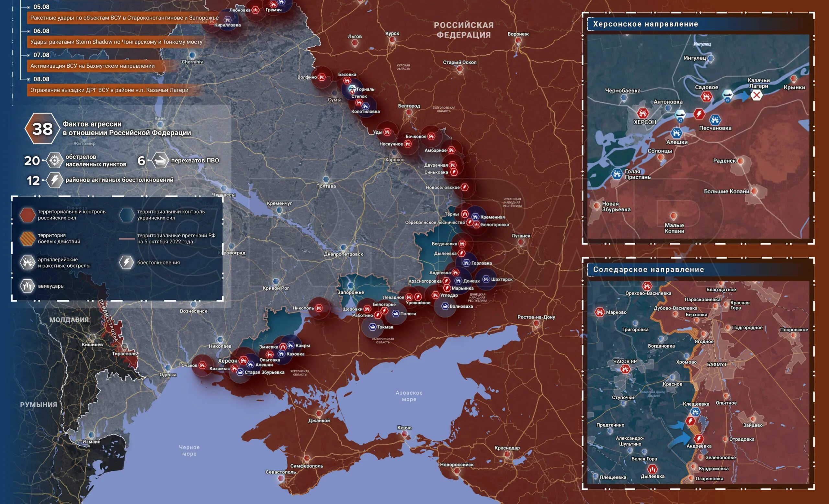Click the blue hexagon swatch for Ukrainian territorial control

click(x=127, y=215)
